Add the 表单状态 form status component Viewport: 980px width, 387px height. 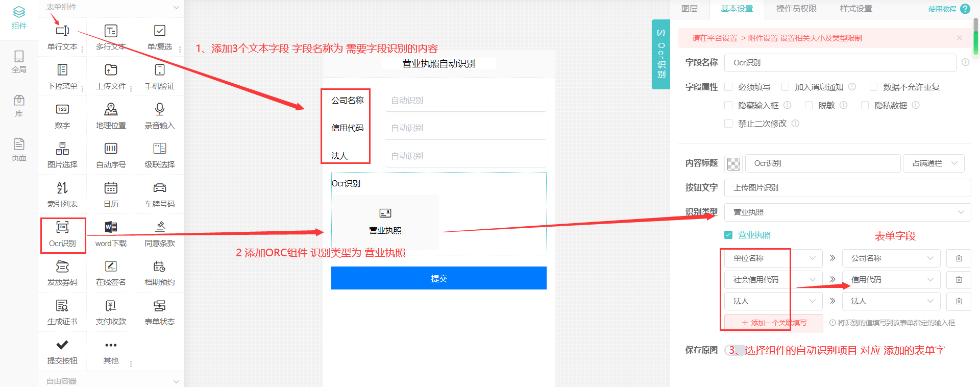coord(160,312)
